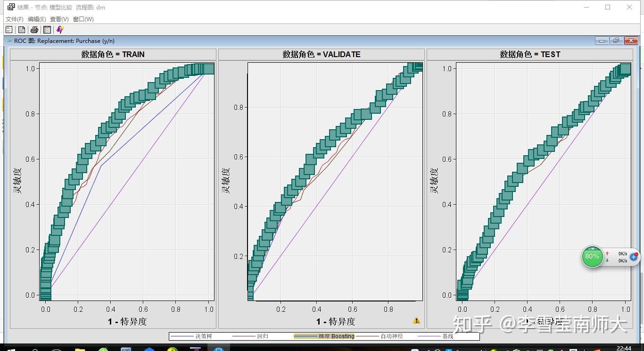Click the table view toolbar icon
The image size is (644, 351).
coord(47,30)
